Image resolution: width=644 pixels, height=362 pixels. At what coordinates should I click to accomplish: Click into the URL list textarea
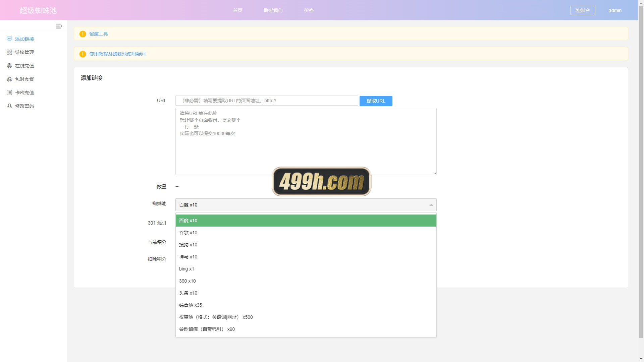coord(306,141)
